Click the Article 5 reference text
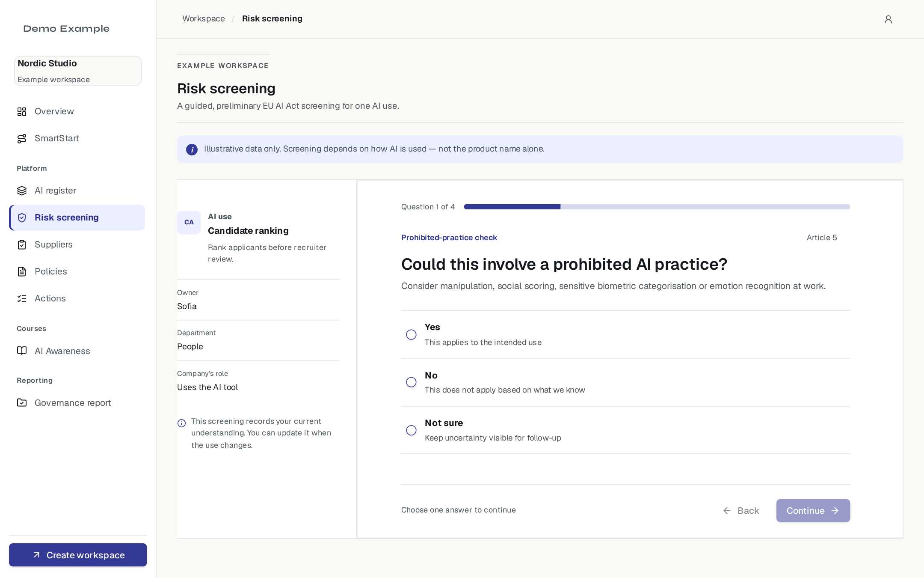This screenshot has width=924, height=578. coord(822,238)
